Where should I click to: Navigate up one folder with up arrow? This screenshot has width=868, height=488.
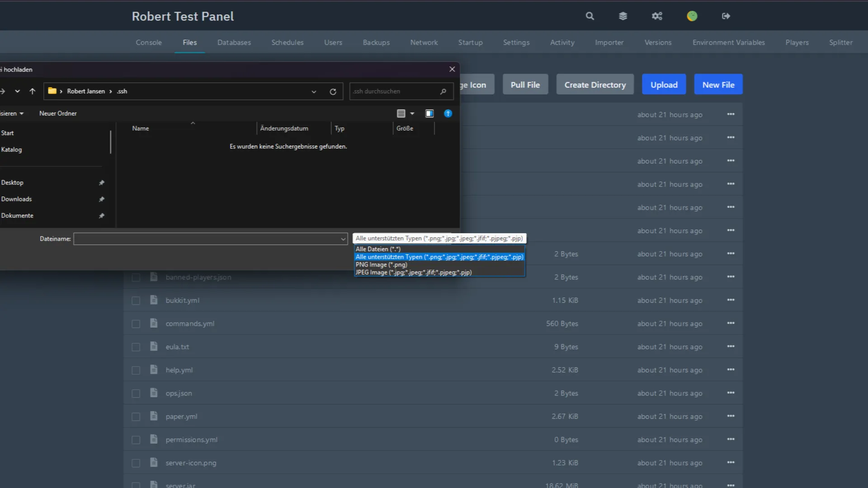(32, 91)
